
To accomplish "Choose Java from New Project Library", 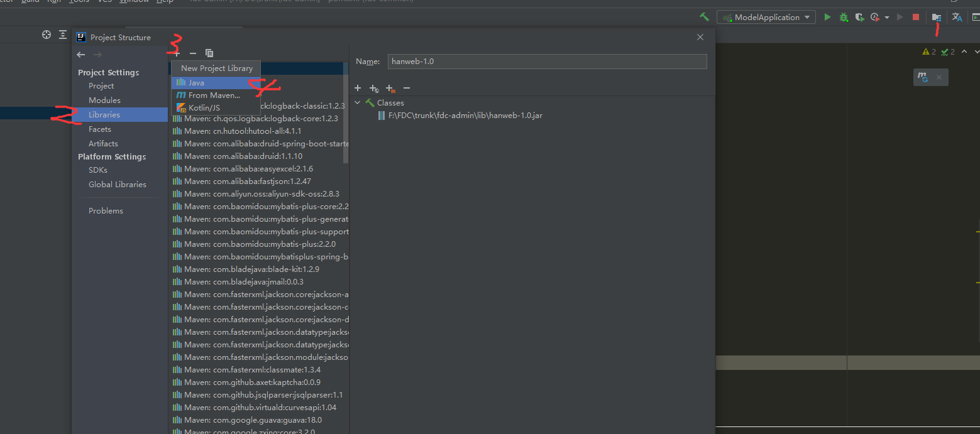I will pos(216,82).
